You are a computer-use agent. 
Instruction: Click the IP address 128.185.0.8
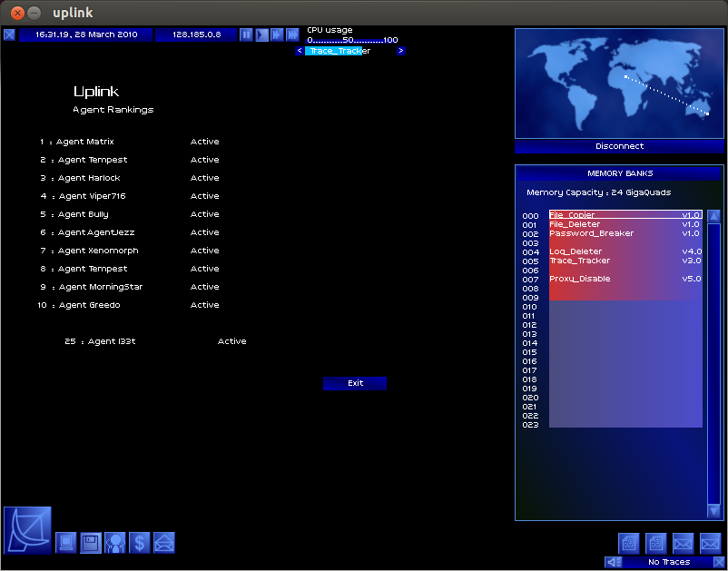pos(196,34)
